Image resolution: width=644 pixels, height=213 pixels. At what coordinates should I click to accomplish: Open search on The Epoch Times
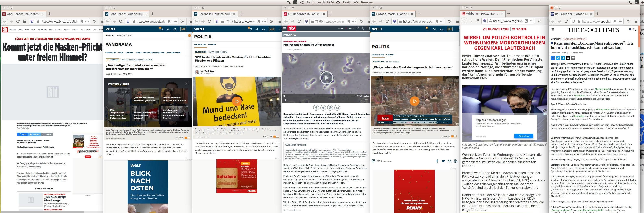[x=634, y=29]
